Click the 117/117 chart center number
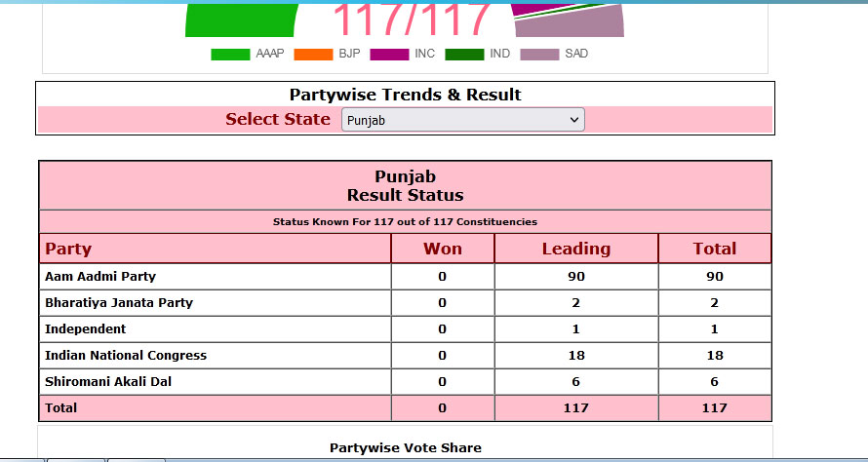The height and width of the screenshot is (462, 868). tap(412, 19)
